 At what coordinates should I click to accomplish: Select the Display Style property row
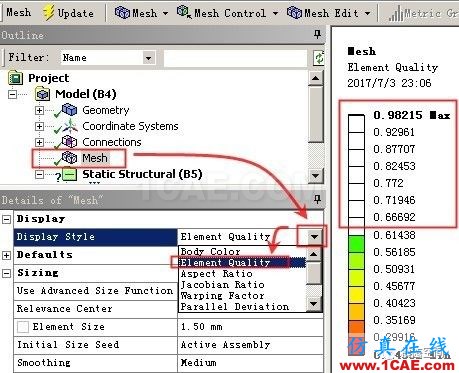coord(95,237)
